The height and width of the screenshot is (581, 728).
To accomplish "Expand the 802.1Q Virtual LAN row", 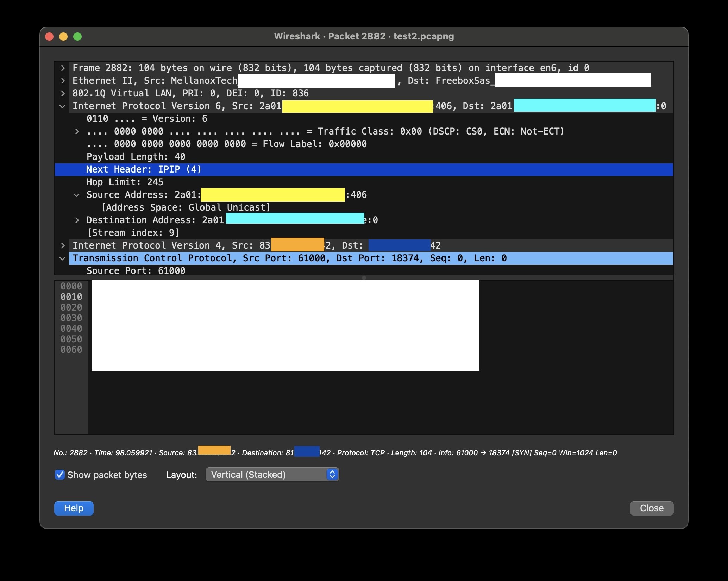I will coord(63,93).
